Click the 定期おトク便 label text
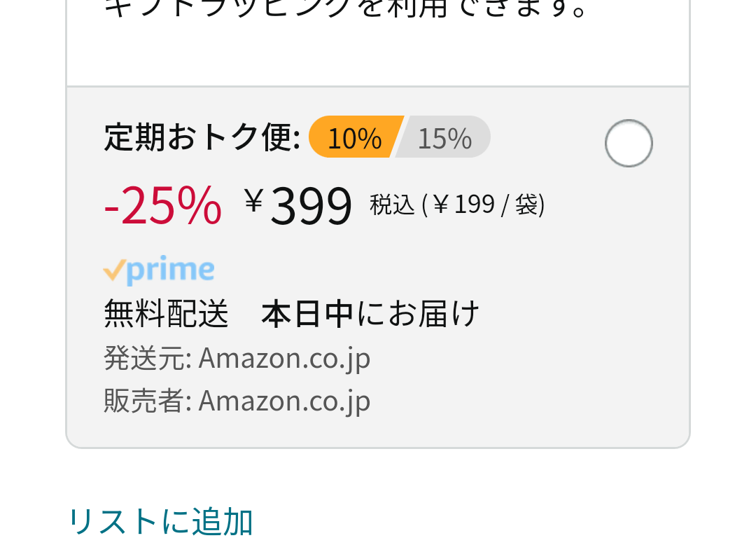Screen dimensions: 756x552 (x=202, y=137)
